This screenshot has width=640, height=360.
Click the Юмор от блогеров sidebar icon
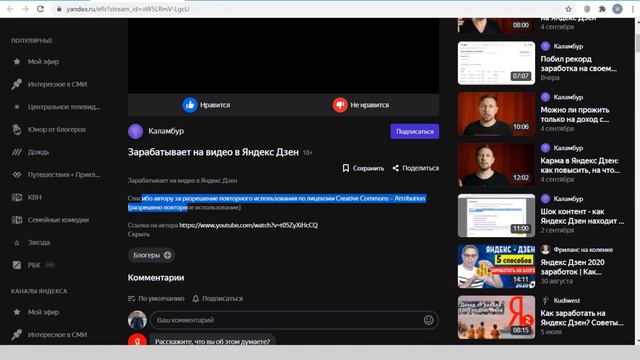tap(17, 129)
